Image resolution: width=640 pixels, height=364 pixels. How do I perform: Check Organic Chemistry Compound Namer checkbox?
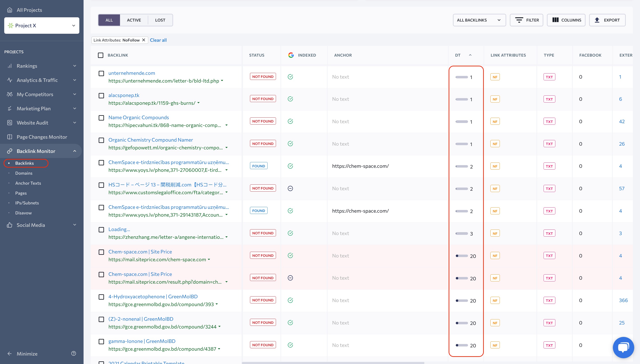point(101,140)
